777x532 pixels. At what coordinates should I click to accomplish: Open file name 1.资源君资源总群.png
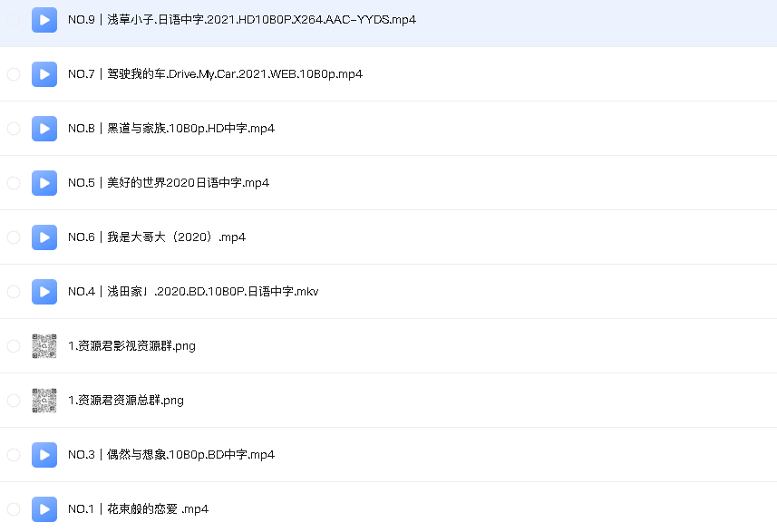pos(126,401)
